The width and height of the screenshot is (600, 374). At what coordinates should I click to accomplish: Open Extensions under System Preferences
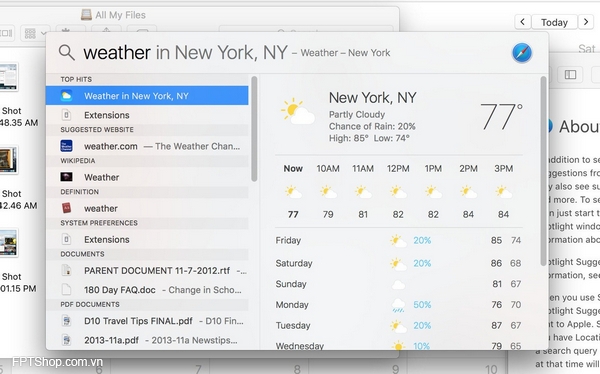[147, 239]
